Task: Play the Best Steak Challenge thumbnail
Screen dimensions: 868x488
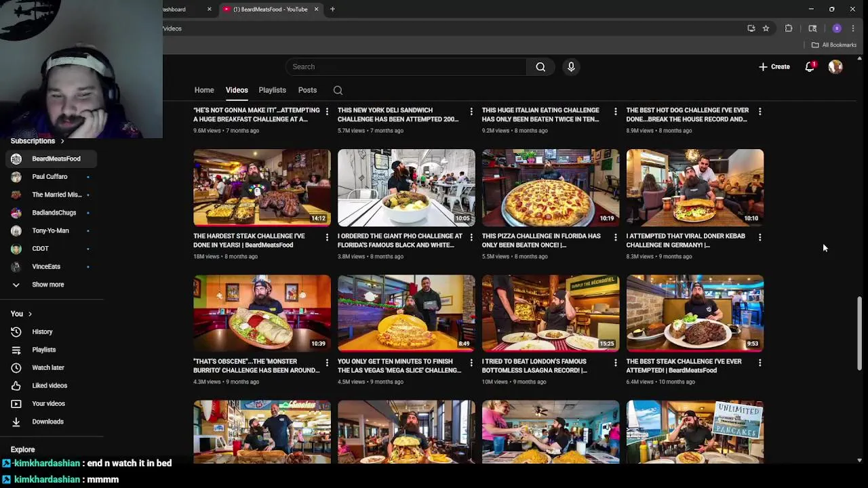Action: pos(695,313)
